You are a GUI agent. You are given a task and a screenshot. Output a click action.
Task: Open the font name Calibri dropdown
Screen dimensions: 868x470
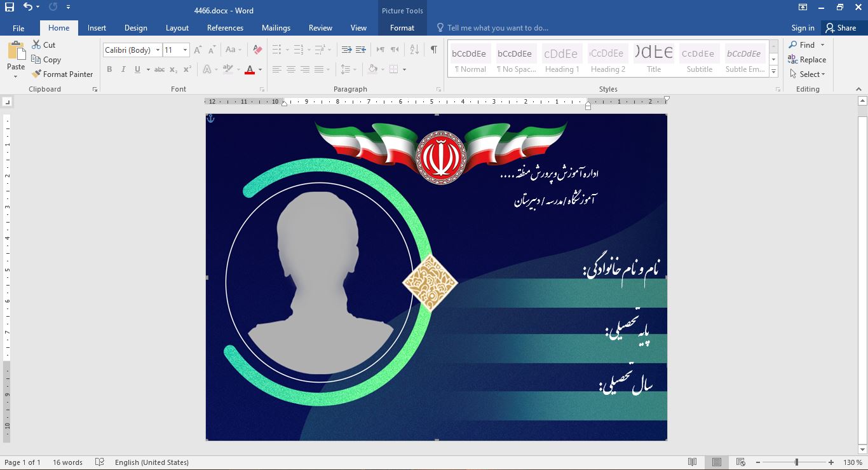[158, 50]
